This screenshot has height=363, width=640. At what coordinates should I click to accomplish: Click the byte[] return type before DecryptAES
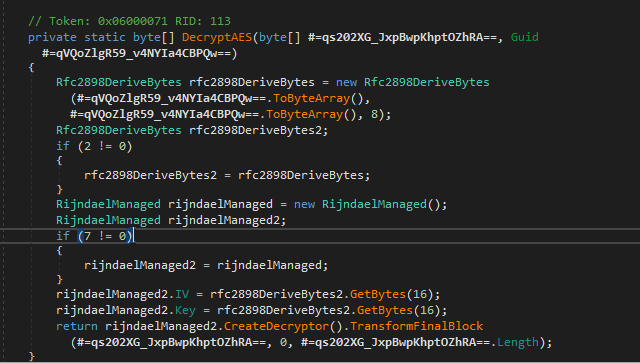tap(153, 37)
